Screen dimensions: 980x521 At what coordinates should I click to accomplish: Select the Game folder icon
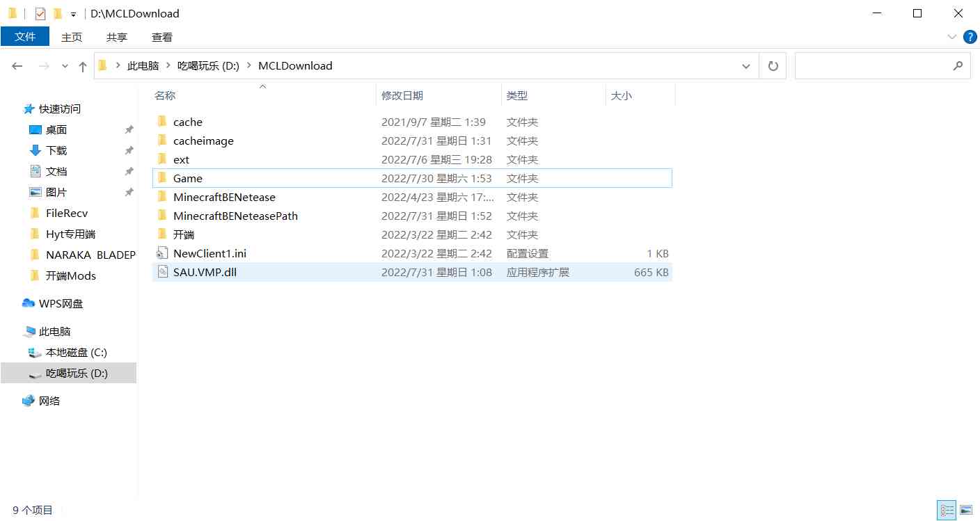click(162, 178)
